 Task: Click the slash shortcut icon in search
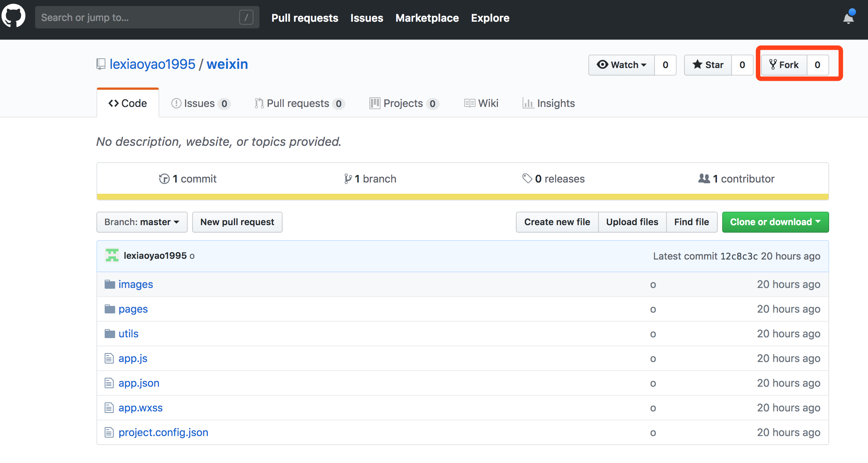pyautogui.click(x=246, y=17)
